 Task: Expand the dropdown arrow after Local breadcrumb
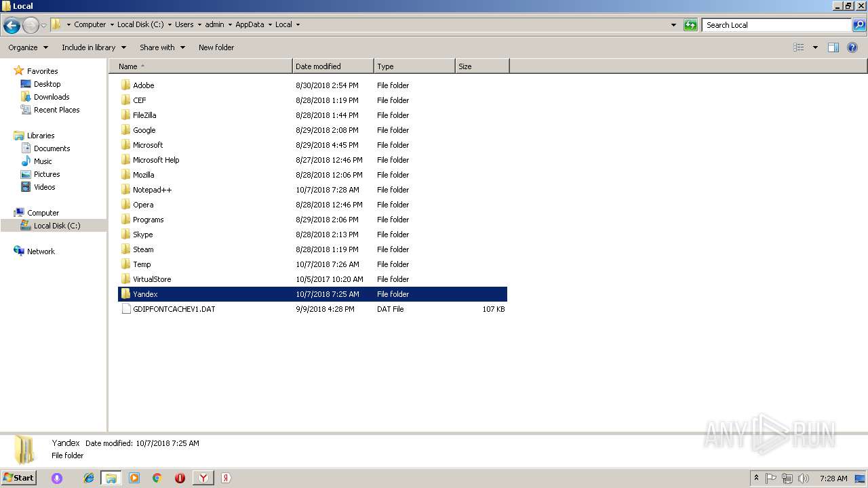[298, 24]
